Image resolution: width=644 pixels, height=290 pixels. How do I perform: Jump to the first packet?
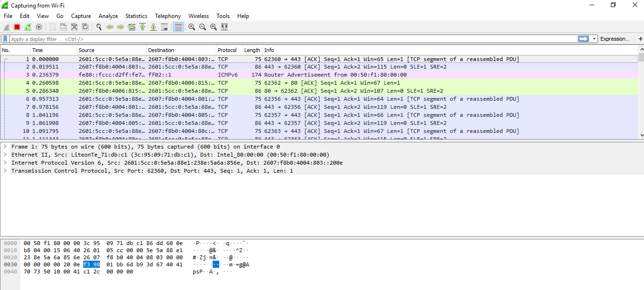tap(143, 27)
